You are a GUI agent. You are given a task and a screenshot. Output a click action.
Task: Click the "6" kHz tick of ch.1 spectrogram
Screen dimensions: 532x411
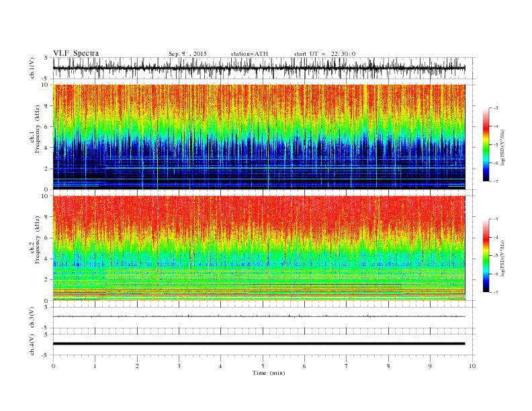[46, 127]
